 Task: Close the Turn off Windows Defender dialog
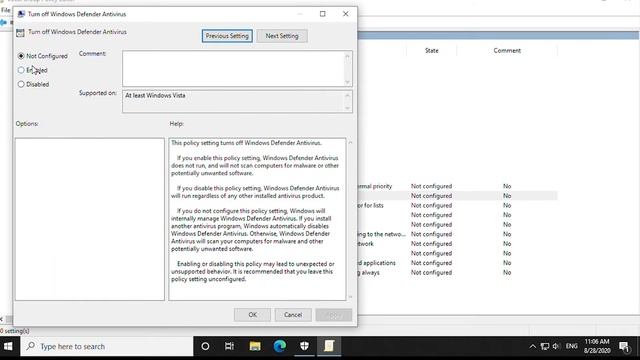(346, 14)
